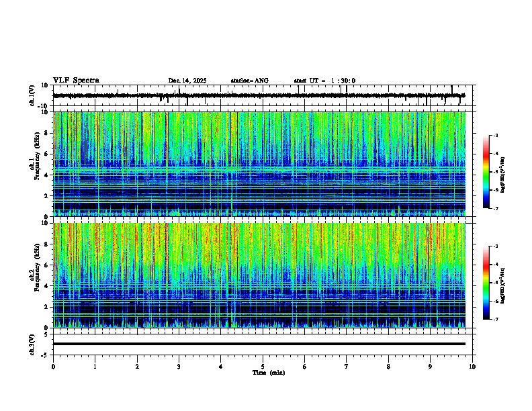Click the '5' tick label on time axis
Viewport: 532px width, 411px height.
pyautogui.click(x=263, y=367)
